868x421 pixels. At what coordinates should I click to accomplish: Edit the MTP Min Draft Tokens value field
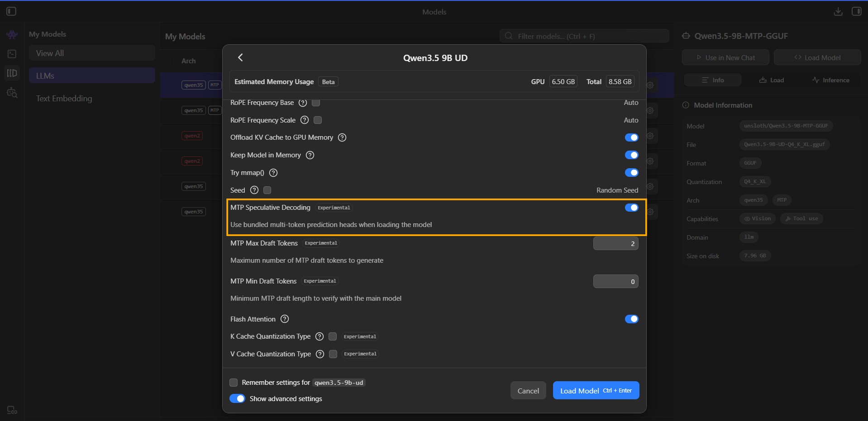[615, 281]
